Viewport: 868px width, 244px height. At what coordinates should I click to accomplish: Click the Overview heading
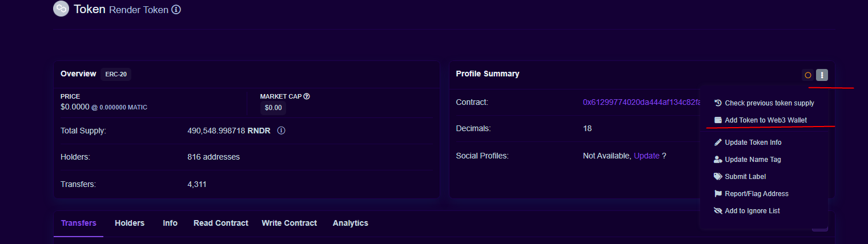78,74
